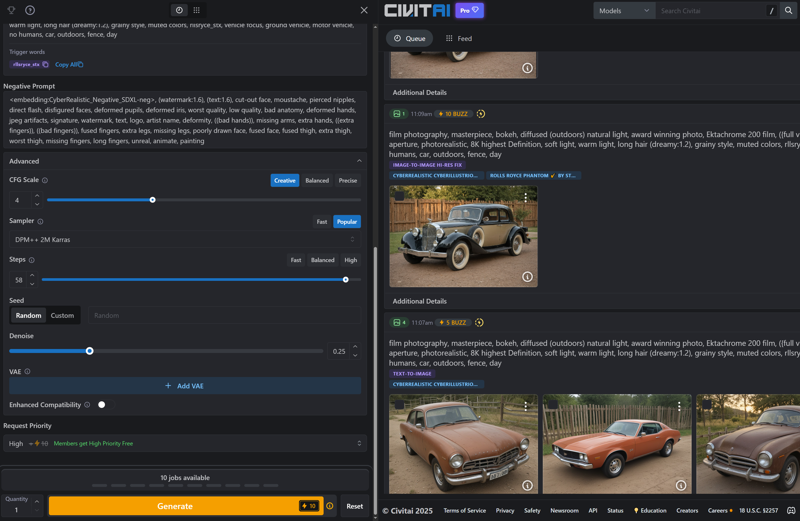Select High steps preset
Screen dimensions: 800x521
pyautogui.click(x=351, y=260)
